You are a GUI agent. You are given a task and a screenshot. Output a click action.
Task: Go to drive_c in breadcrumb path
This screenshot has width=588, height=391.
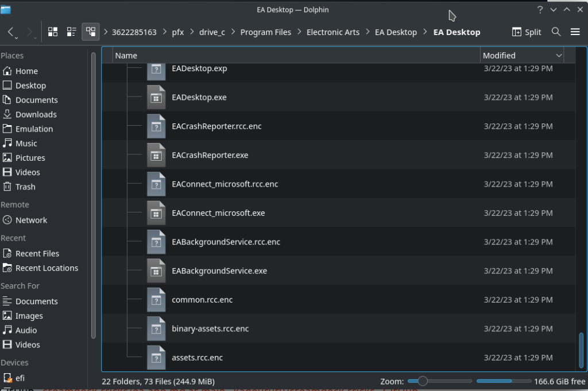212,32
